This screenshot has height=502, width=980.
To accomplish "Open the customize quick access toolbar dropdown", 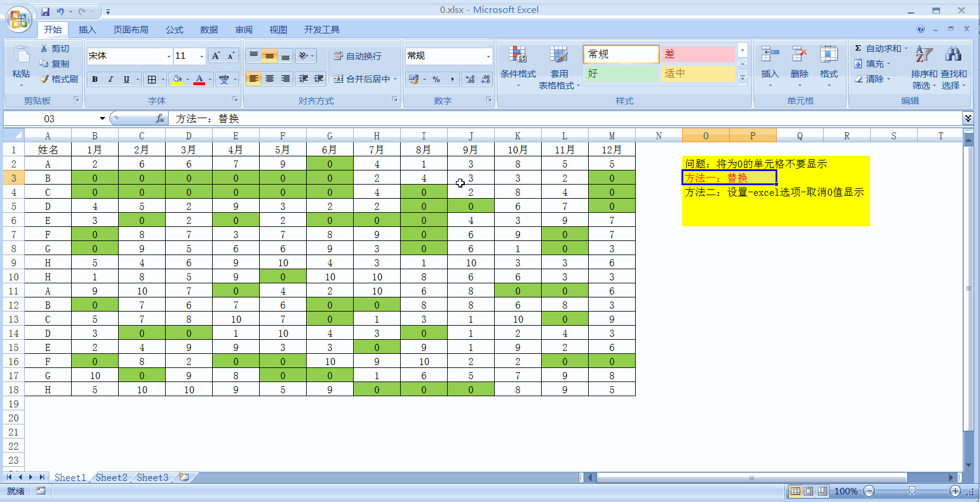I will coord(108,12).
